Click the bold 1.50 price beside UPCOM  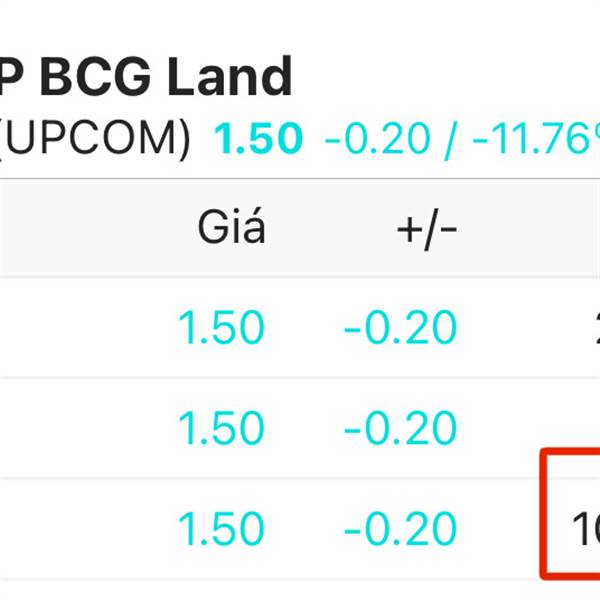258,140
